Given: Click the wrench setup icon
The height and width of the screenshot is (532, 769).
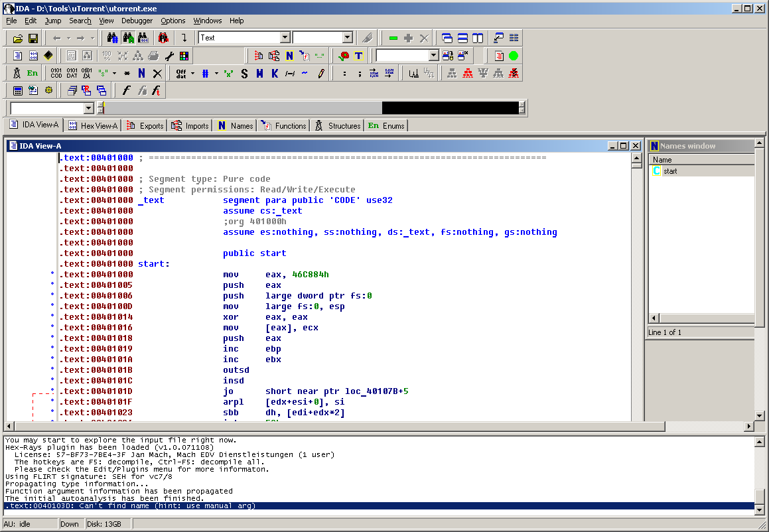Looking at the screenshot, I should pyautogui.click(x=169, y=56).
